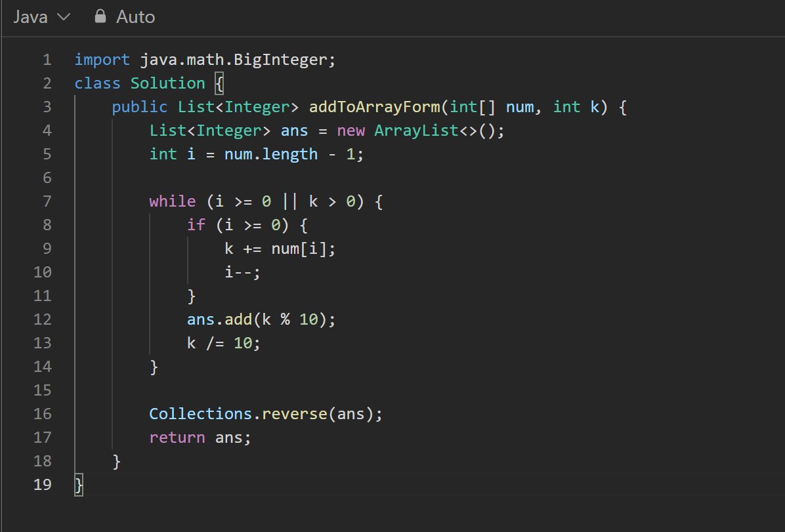785x532 pixels.
Task: Click 'k /= 10;' on line 13
Action: [224, 343]
